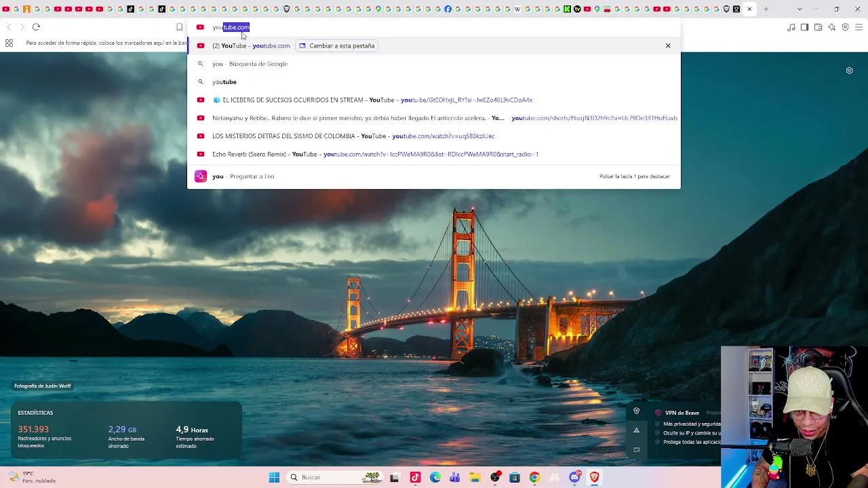This screenshot has width=868, height=488.
Task: Open Task View from the taskbar
Action: 395,477
